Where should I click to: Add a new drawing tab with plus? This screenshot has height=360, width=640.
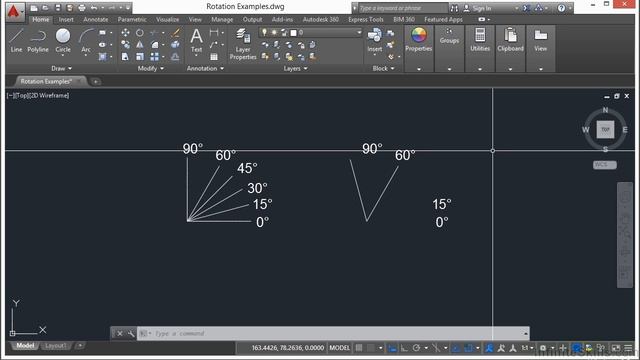pos(96,81)
